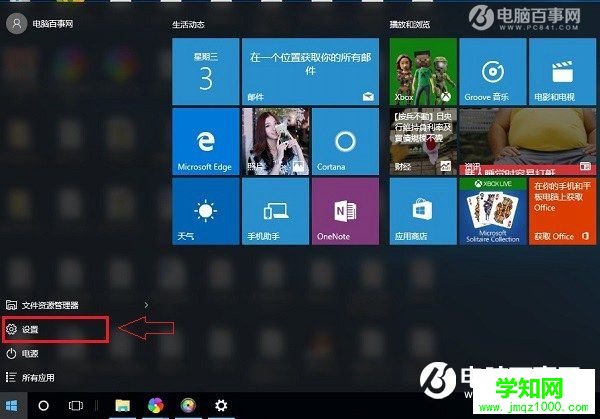Viewport: 600px width, 419px height.
Task: Open the 资讯 news tile
Action: pyautogui.click(x=528, y=142)
